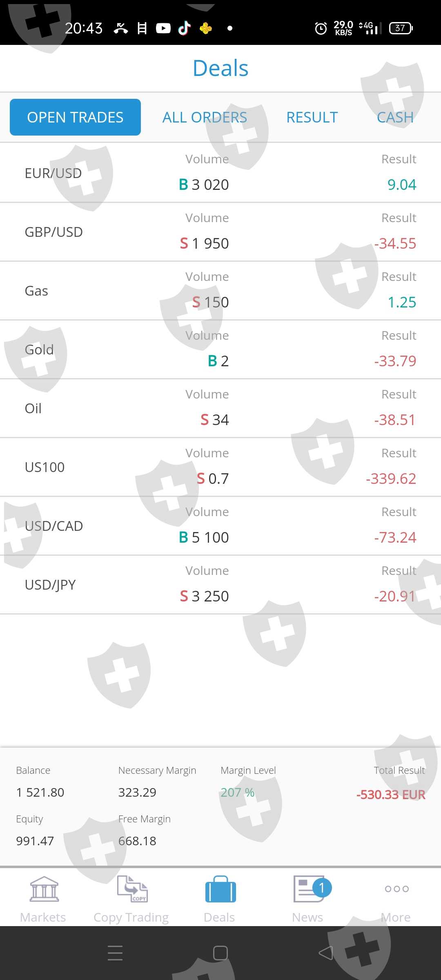Open the Copy Trading icon
Screen dimensions: 441x980
click(x=131, y=889)
